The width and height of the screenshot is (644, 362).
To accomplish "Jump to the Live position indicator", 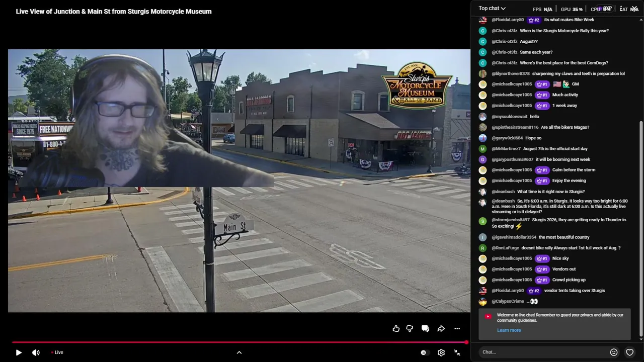I will point(57,352).
